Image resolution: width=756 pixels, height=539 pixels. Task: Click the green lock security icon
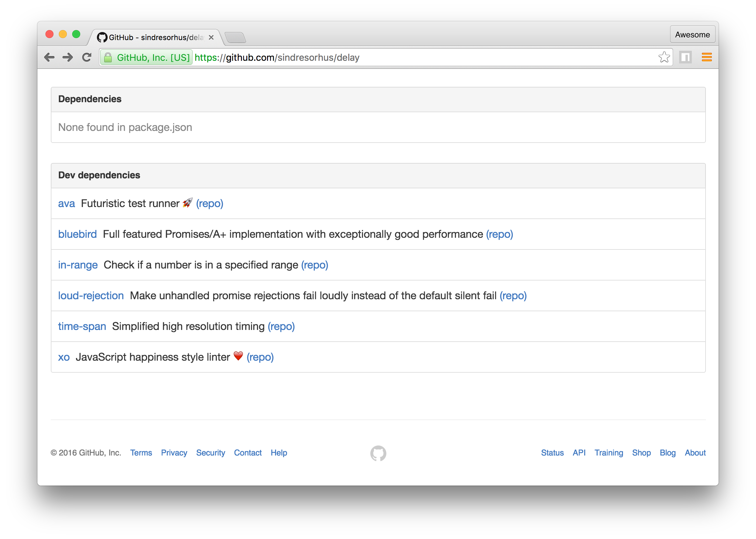point(108,58)
